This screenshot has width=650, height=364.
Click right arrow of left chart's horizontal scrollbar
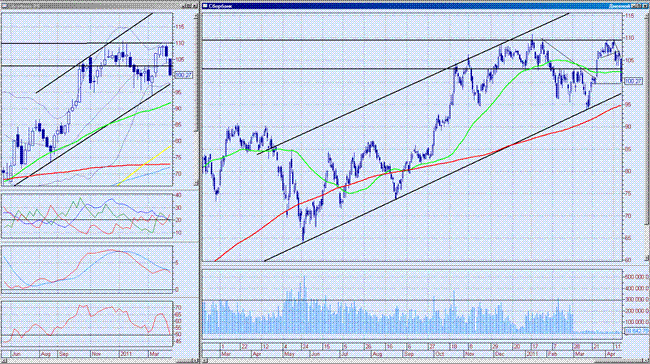coord(196,361)
